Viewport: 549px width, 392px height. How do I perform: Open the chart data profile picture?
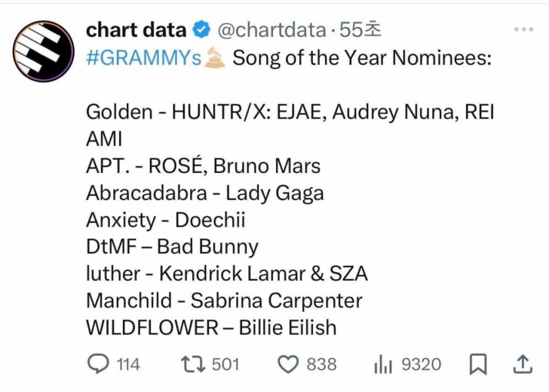click(x=43, y=51)
